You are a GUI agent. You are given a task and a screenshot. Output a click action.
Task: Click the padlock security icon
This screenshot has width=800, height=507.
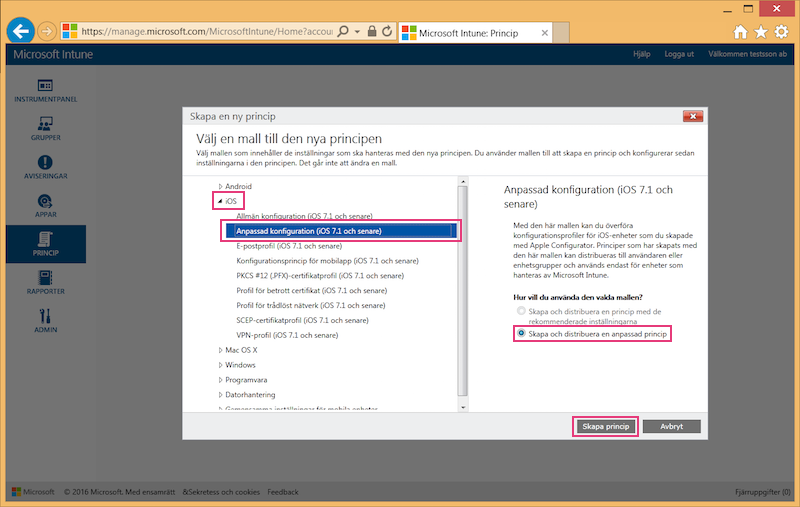coord(372,31)
